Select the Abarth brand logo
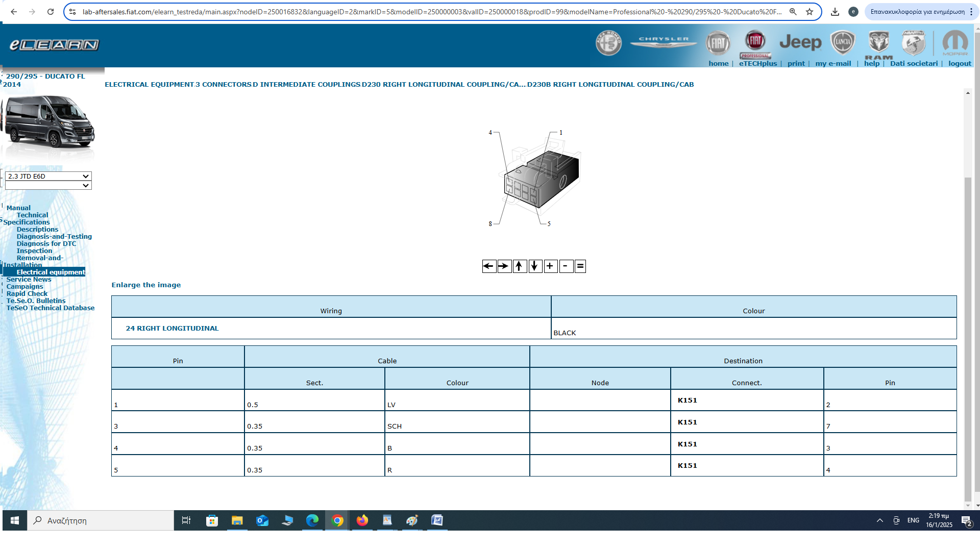This screenshot has height=551, width=980. point(914,42)
